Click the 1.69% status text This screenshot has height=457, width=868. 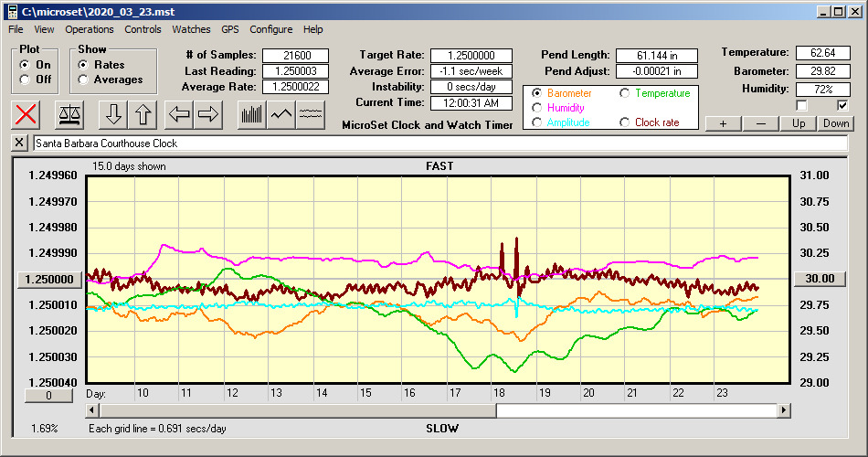44,428
